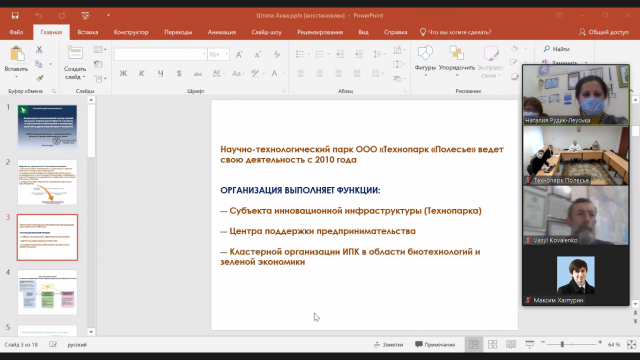Toggle text shadow (S) formatting
This screenshot has height=360, width=640.
point(179,73)
